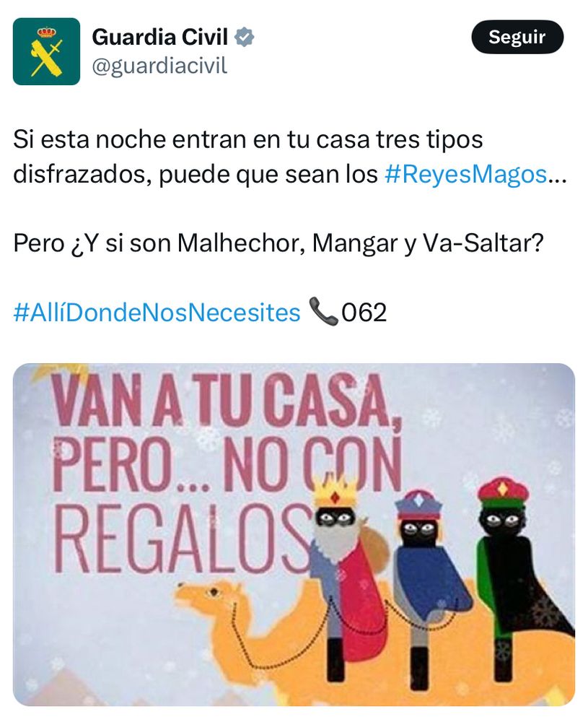
Task: Open the Guardia Civil display name
Action: (160, 38)
